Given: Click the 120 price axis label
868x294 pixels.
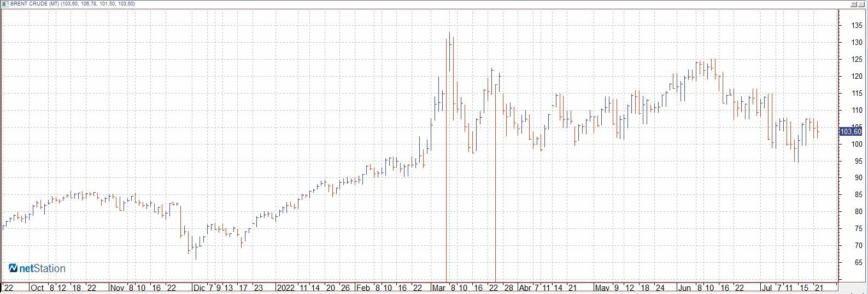Looking at the screenshot, I should (857, 76).
